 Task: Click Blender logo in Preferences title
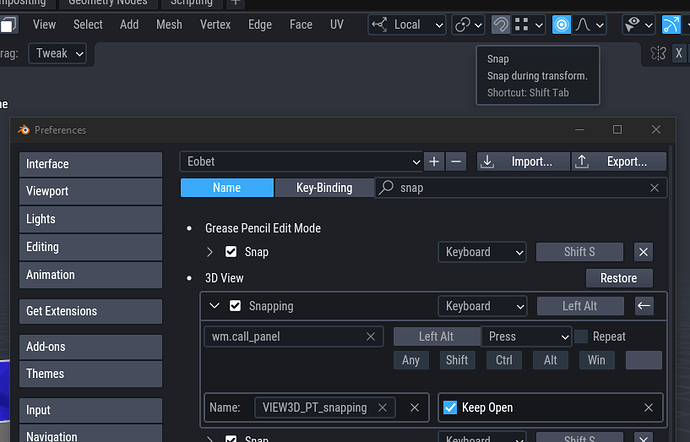tap(23, 130)
